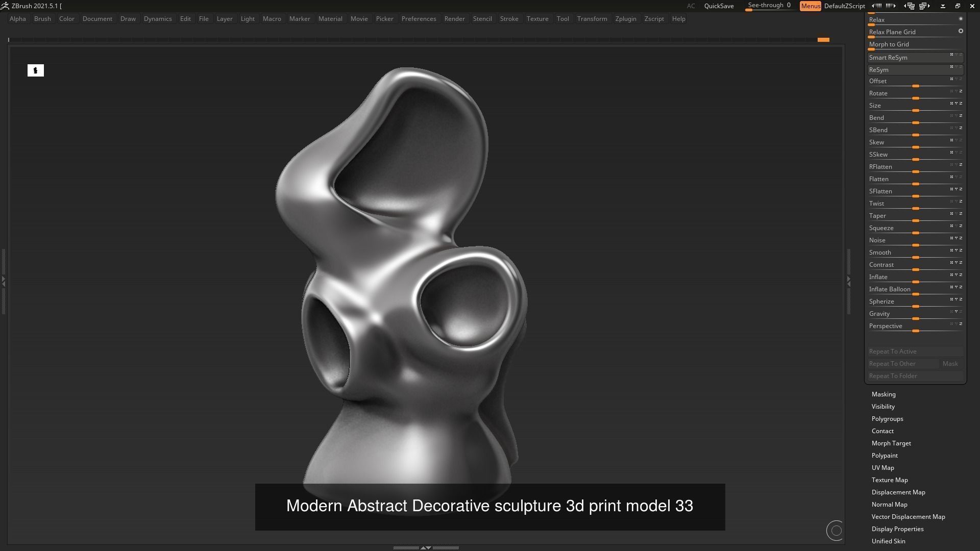
Task: Toggle the X axis on Offset deformer
Action: [951, 79]
